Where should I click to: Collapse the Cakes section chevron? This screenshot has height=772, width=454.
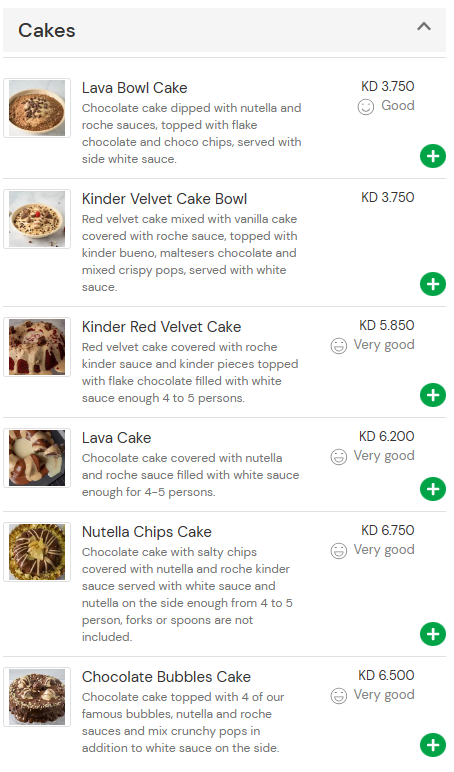pos(424,27)
